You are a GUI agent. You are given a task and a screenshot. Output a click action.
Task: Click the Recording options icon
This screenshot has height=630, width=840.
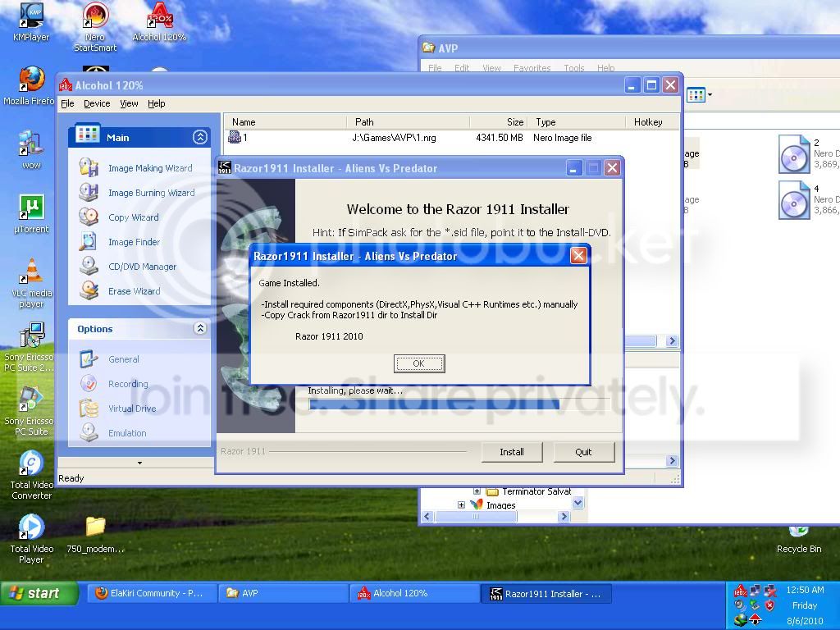coord(89,384)
